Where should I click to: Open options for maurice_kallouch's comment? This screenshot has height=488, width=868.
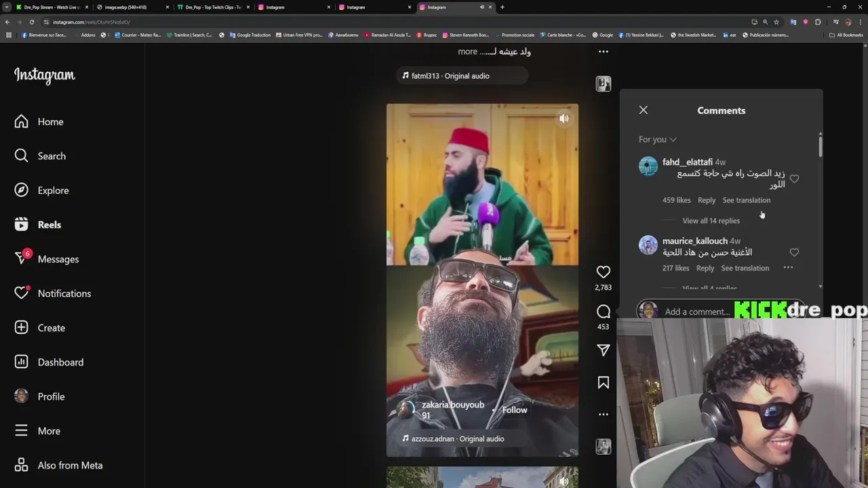pyautogui.click(x=788, y=268)
